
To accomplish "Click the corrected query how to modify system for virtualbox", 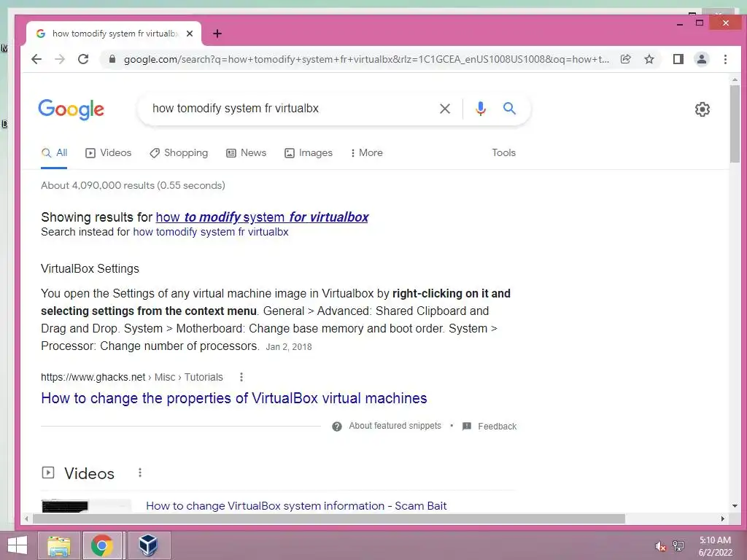I will [262, 217].
